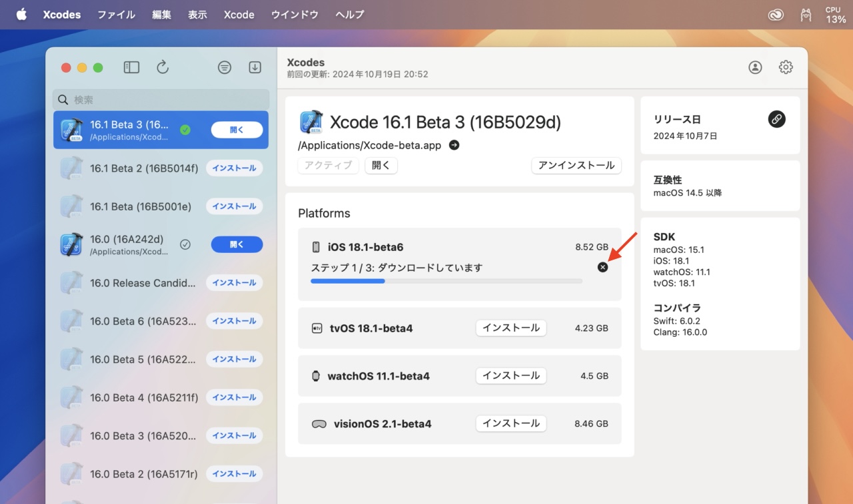The image size is (853, 504).
Task: Click the 16.0 Beta 5 greyed icon
Action: 71,359
